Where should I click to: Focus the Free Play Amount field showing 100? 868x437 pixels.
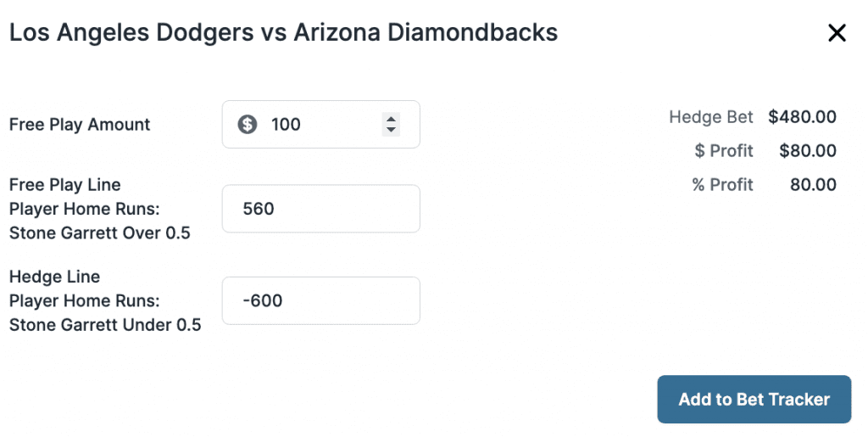coord(321,124)
